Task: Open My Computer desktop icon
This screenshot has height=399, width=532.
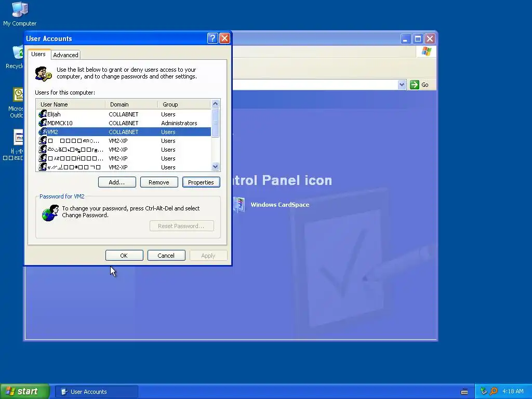Action: (20, 14)
